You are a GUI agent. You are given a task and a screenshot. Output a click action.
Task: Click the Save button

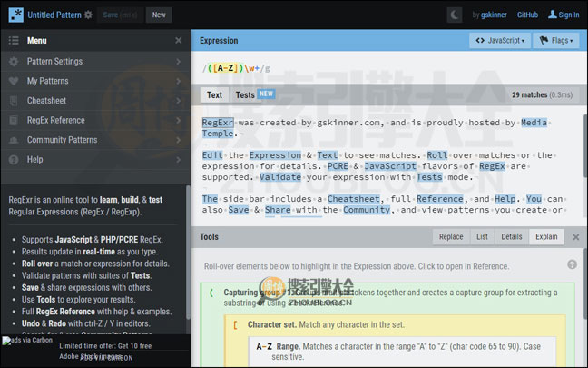120,15
